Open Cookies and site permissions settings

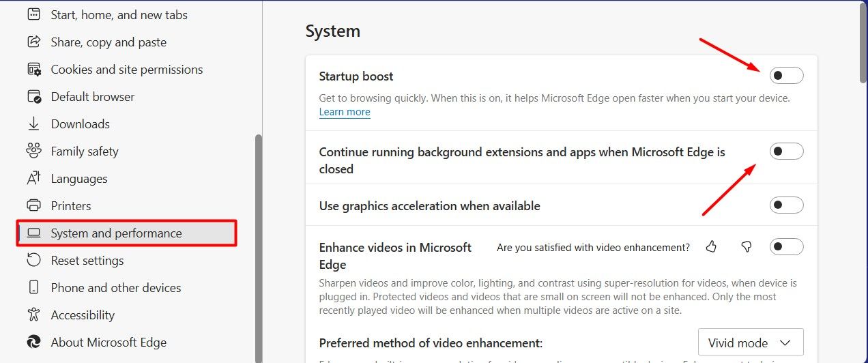pyautogui.click(x=126, y=69)
